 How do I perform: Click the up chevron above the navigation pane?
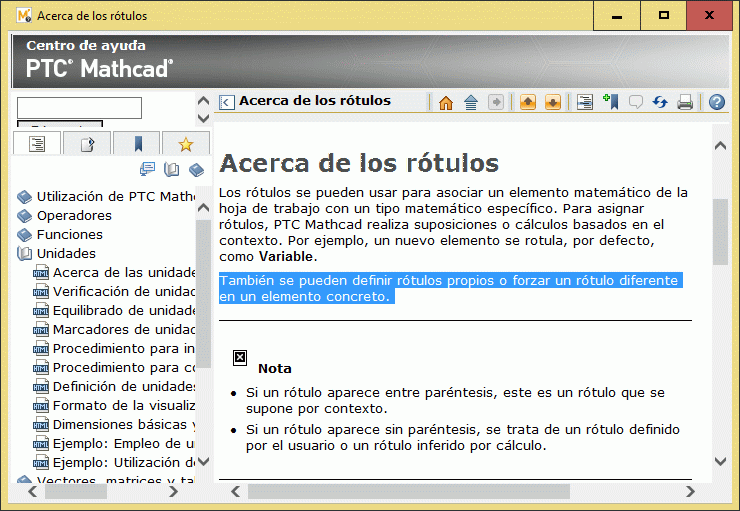coord(203,101)
